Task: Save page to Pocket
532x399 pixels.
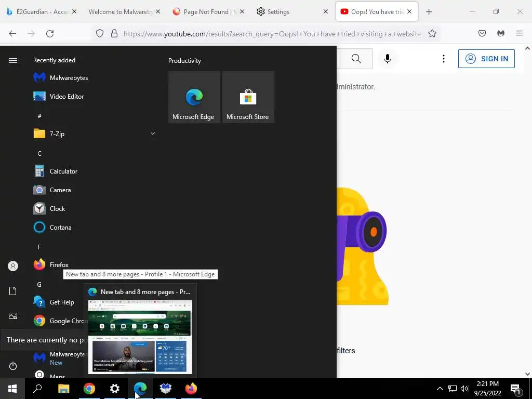Action: click(482, 34)
